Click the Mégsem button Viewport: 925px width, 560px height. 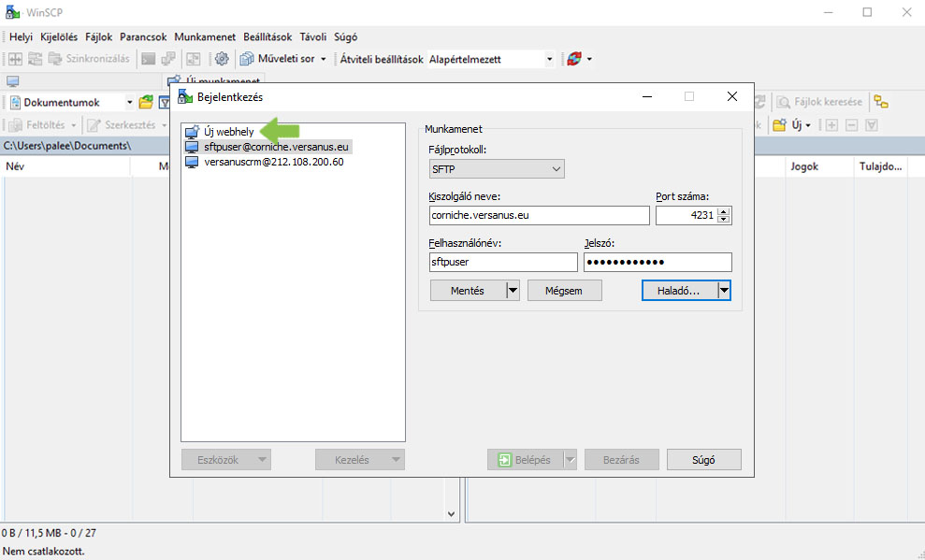coord(565,291)
